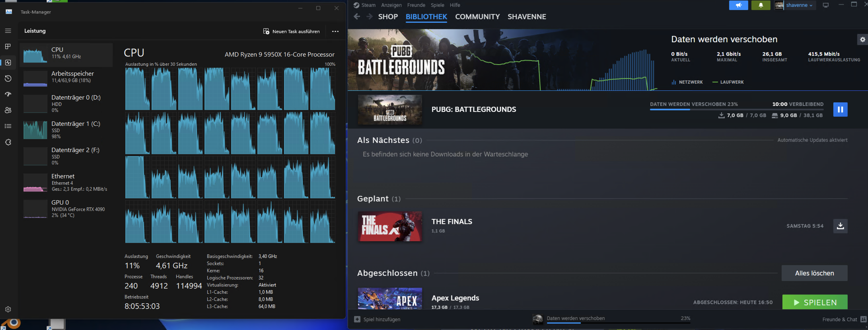Click the CPU core utilization graphs
868x330 pixels.
point(230,155)
